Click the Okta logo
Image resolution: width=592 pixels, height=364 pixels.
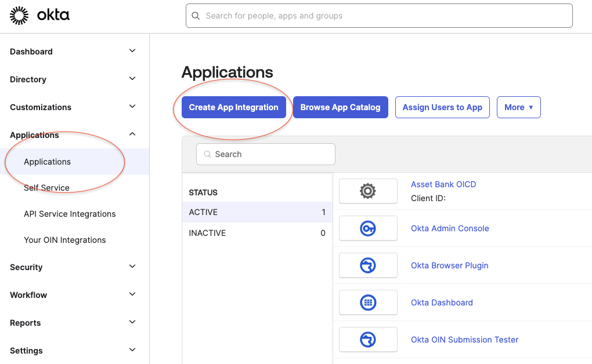pyautogui.click(x=39, y=16)
